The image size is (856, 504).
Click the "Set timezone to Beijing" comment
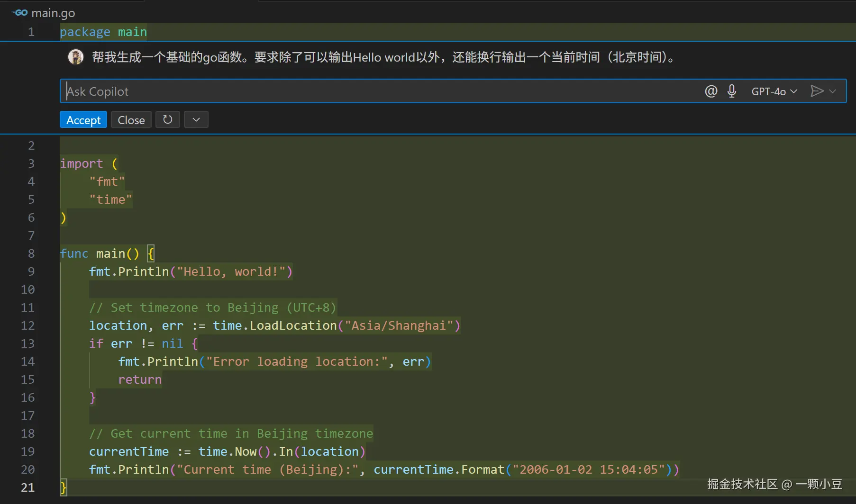[x=213, y=307]
